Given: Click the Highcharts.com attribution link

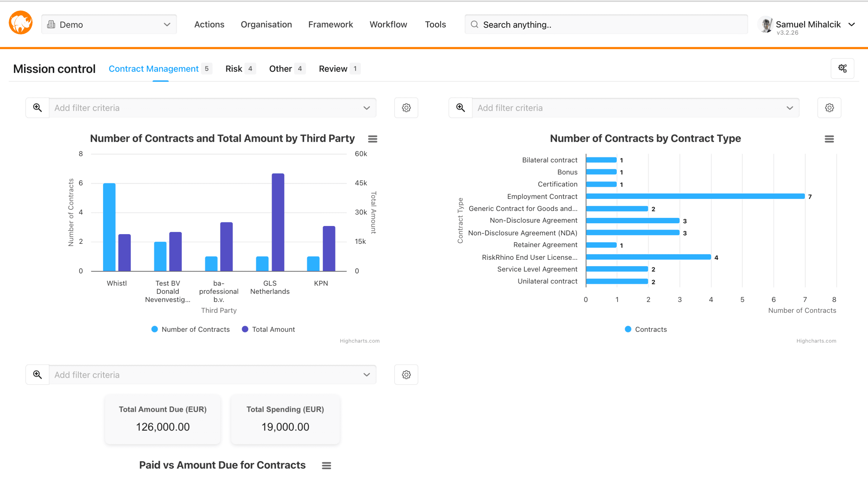Looking at the screenshot, I should pyautogui.click(x=360, y=341).
